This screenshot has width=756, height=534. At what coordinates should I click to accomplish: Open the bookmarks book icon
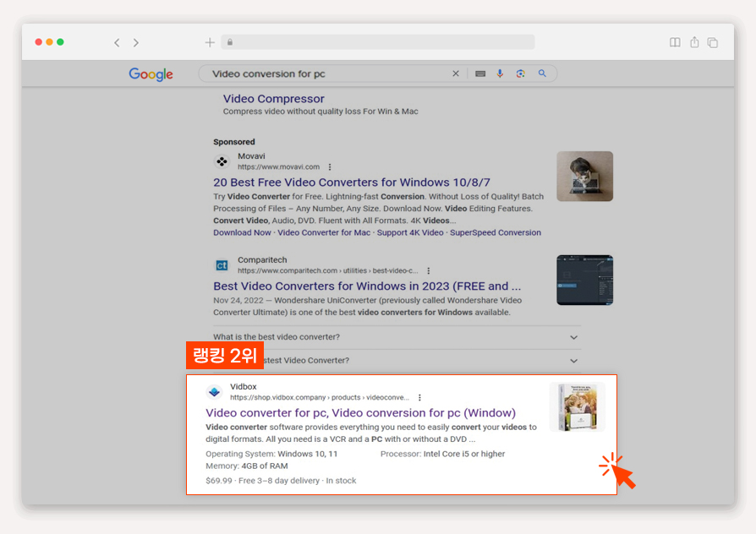point(675,42)
